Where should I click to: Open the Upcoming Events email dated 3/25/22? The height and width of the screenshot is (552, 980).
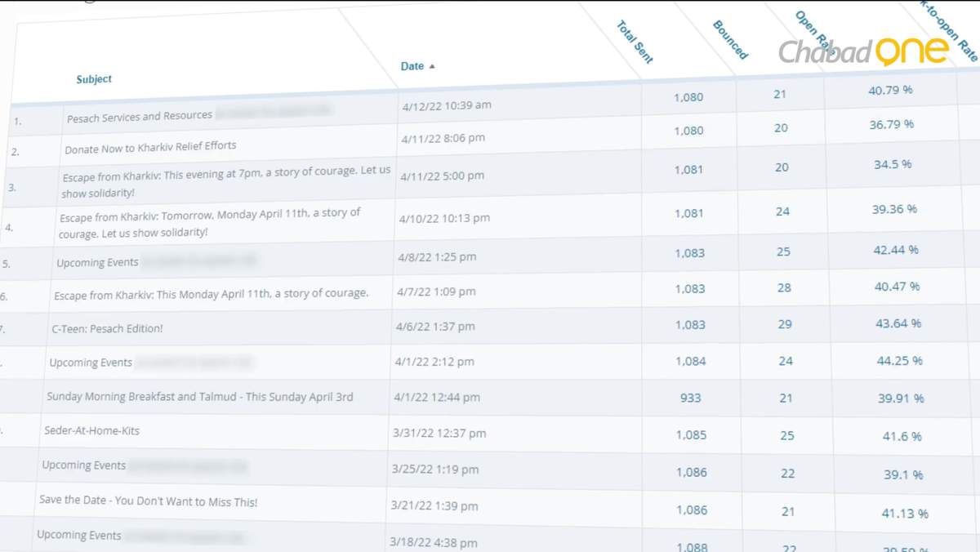tap(83, 465)
